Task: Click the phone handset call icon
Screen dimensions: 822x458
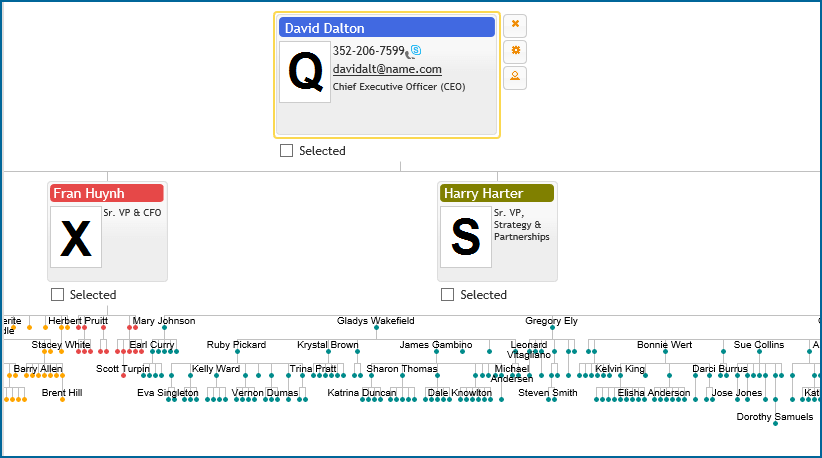Action: click(408, 54)
